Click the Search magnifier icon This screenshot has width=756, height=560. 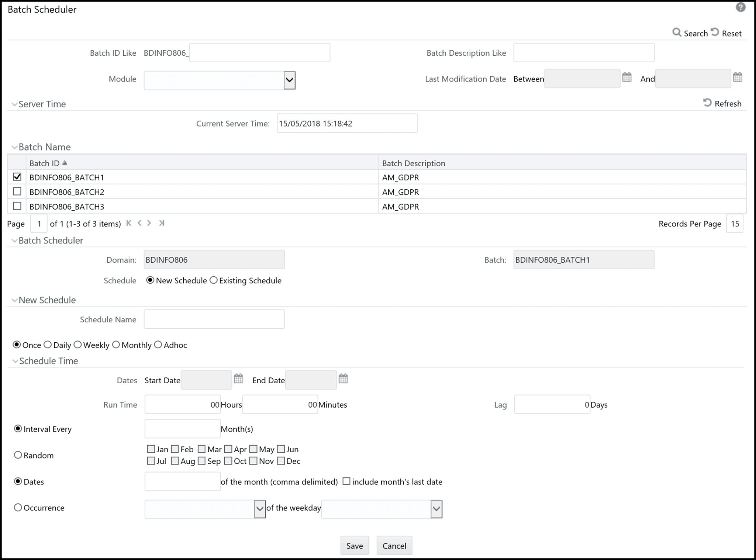pos(676,32)
